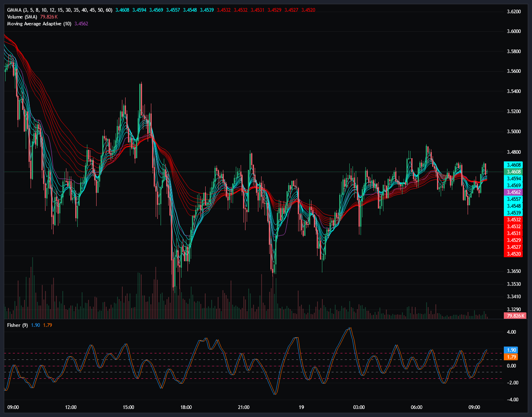Select the -2.00 label on the Fisher scale

(512, 383)
